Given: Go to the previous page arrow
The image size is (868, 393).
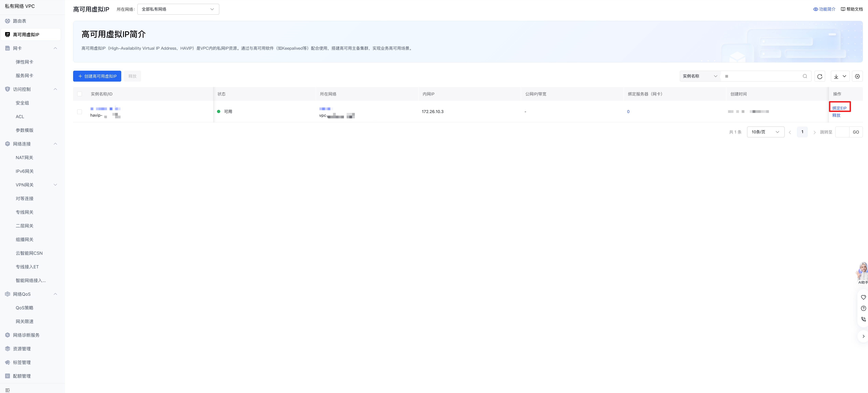Looking at the screenshot, I should [790, 132].
